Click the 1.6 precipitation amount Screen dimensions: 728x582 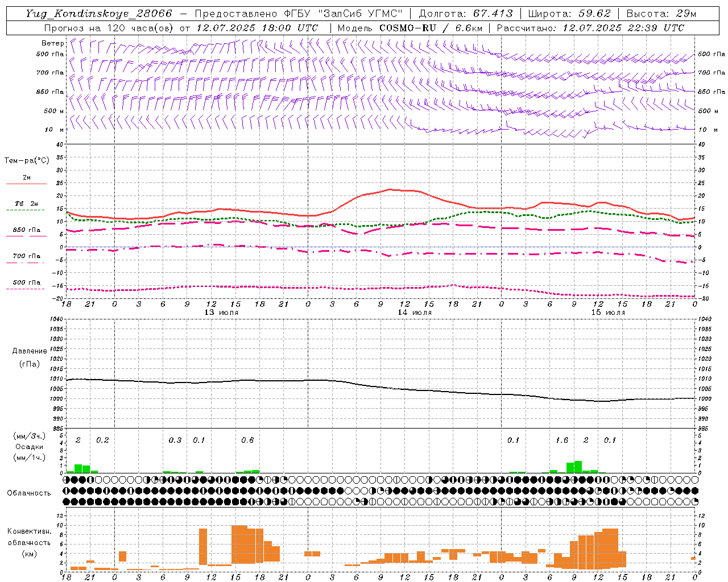tap(562, 440)
